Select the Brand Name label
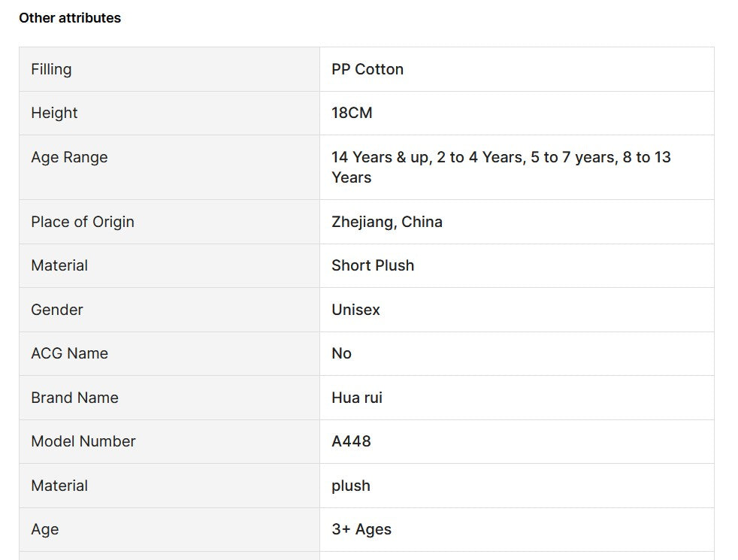738x560 pixels. pos(74,398)
